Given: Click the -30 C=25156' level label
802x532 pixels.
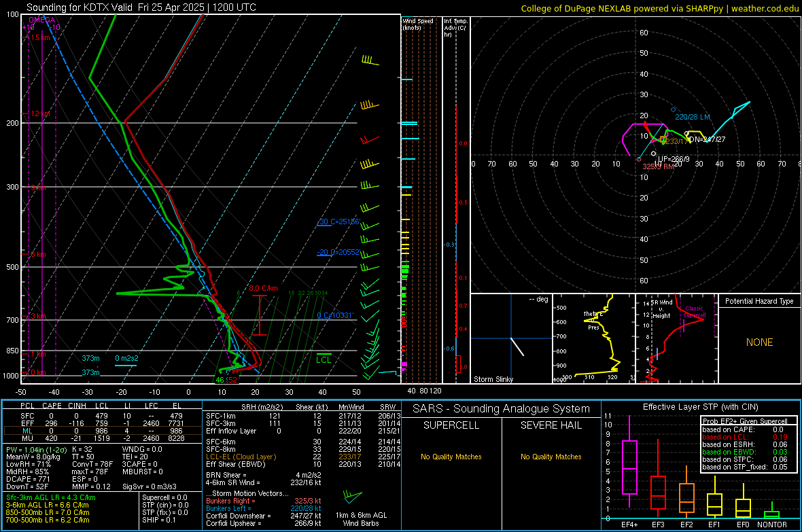Looking at the screenshot, I should pyautogui.click(x=338, y=221).
